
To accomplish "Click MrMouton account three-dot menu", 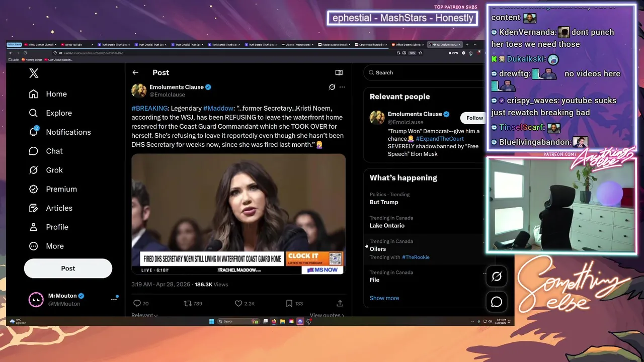I will (x=114, y=300).
